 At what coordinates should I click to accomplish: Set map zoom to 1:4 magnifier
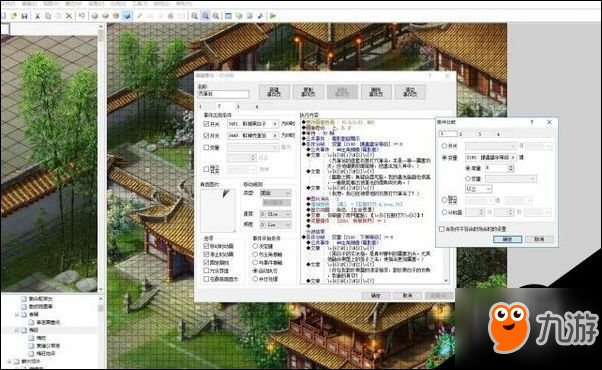(x=216, y=16)
